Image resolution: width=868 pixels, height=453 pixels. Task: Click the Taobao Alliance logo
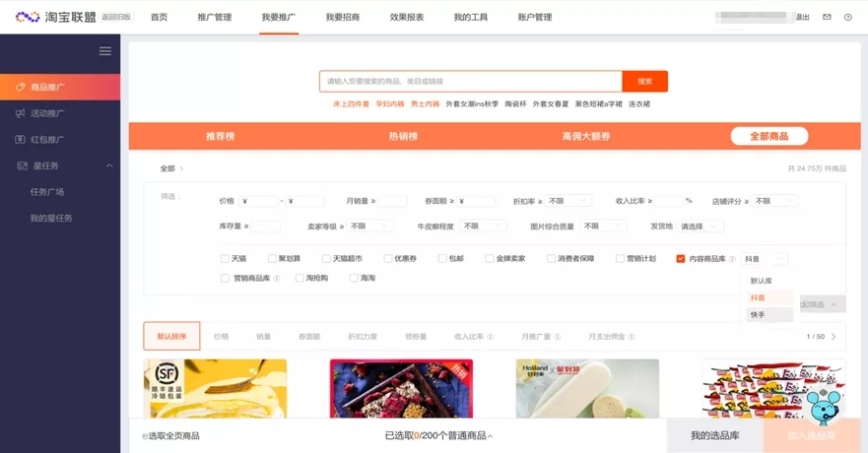pyautogui.click(x=56, y=17)
